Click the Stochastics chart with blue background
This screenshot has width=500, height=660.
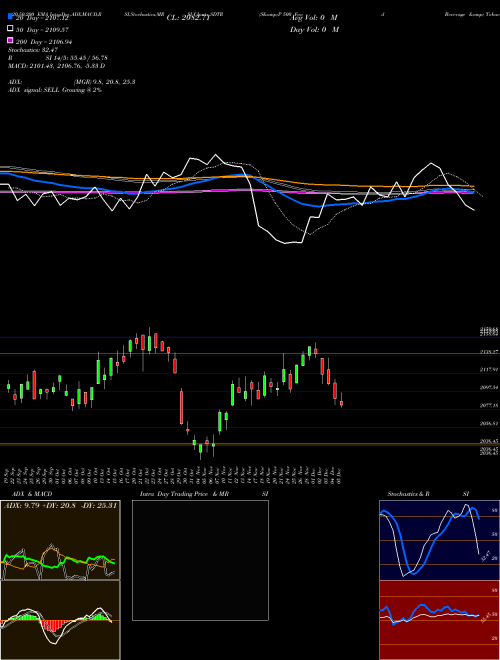[439, 540]
